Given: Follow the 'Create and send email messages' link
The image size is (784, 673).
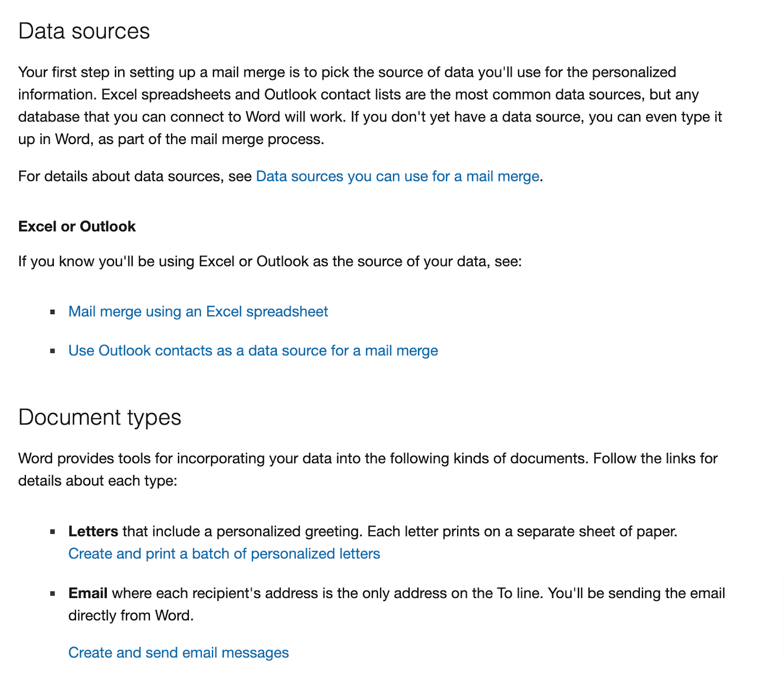Looking at the screenshot, I should click(x=178, y=653).
